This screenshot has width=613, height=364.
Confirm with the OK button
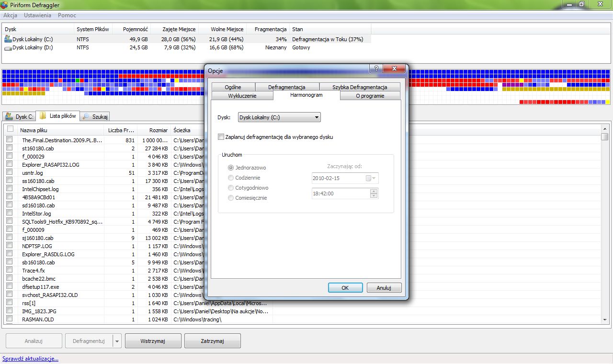[345, 288]
